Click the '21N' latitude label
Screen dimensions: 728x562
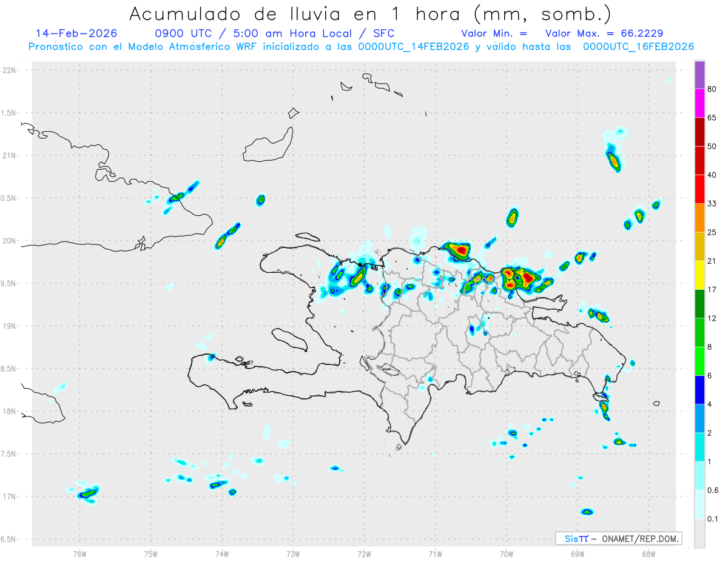click(x=10, y=156)
